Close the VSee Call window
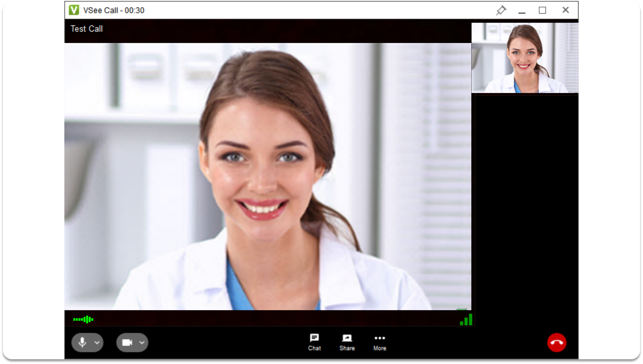Viewport: 643px width, 364px height. pyautogui.click(x=566, y=10)
